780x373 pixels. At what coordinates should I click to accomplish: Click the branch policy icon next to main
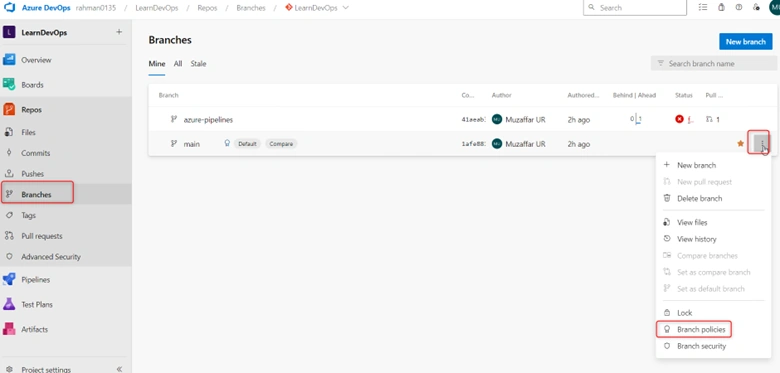pyautogui.click(x=227, y=143)
